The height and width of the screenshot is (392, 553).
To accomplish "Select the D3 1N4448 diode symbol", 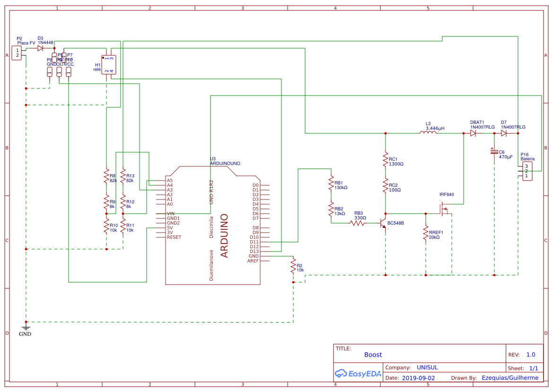I will pyautogui.click(x=40, y=49).
